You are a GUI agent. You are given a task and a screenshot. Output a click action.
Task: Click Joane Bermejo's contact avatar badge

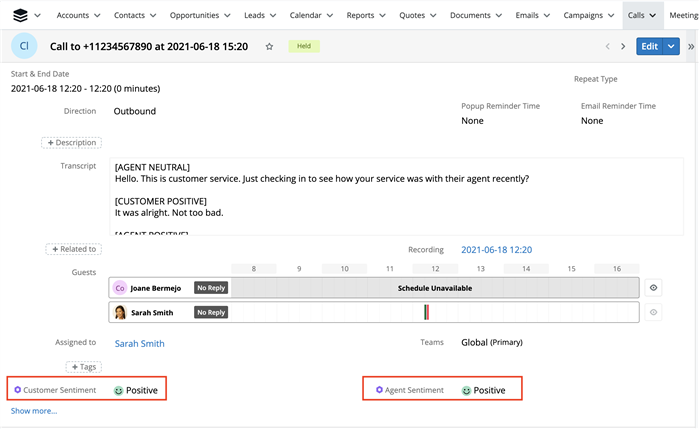(x=120, y=287)
